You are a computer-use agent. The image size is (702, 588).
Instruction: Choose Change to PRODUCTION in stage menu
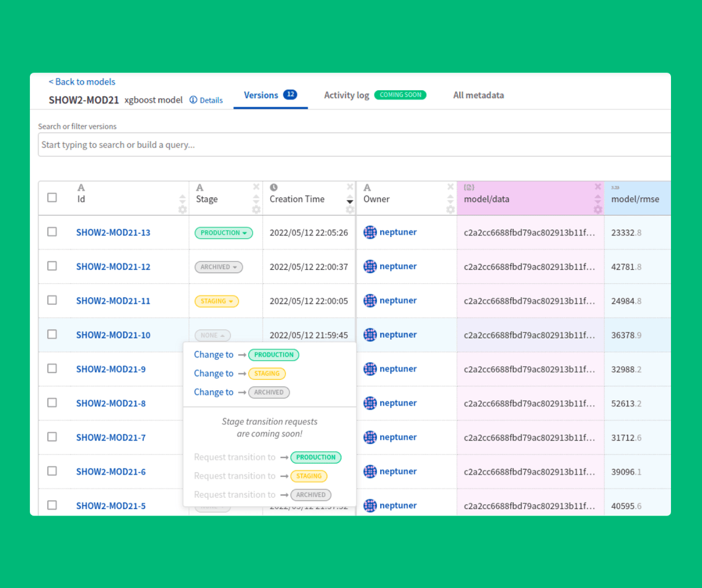(246, 355)
